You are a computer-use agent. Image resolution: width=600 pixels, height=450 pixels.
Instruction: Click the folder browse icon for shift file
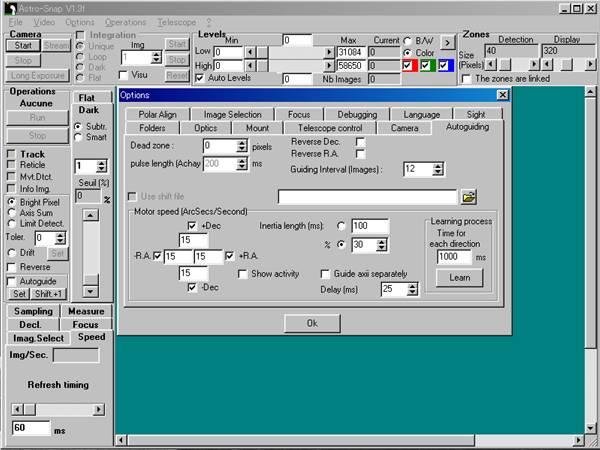point(469,196)
